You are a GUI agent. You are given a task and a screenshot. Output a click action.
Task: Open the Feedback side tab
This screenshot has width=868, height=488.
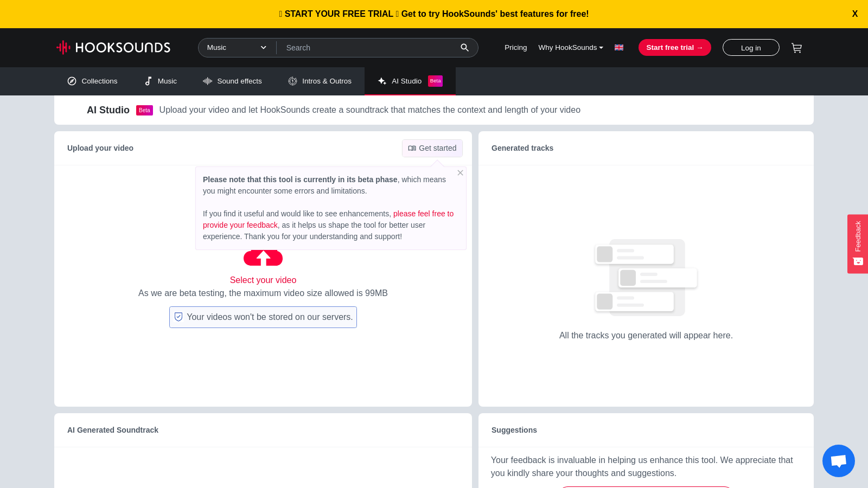click(858, 244)
